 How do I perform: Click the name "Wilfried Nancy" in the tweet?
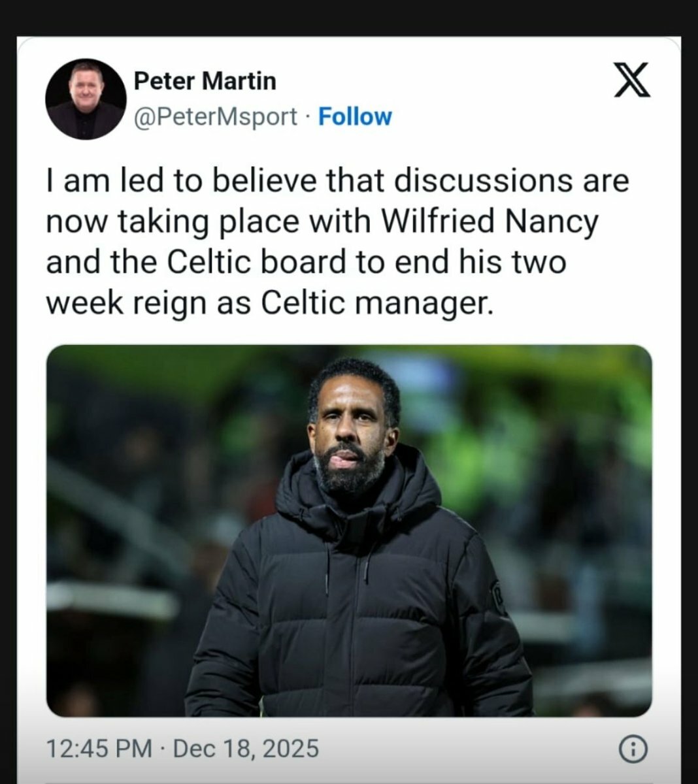click(x=489, y=221)
